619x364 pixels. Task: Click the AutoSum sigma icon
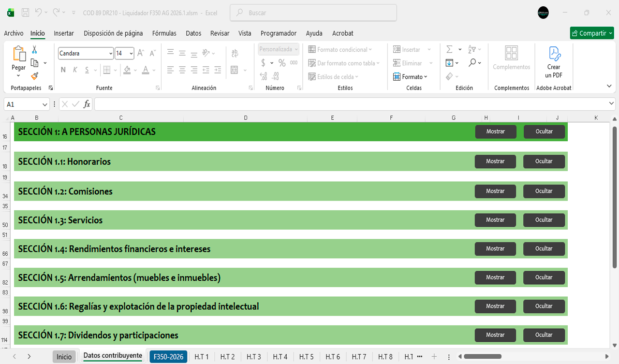coord(449,49)
